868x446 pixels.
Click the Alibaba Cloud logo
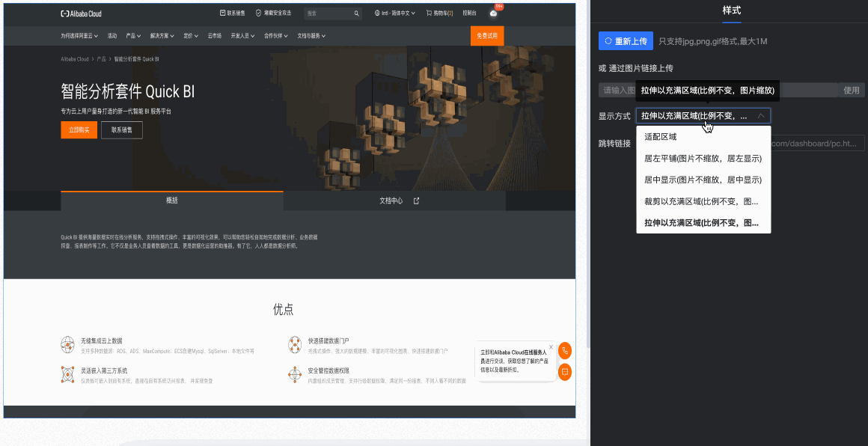click(x=81, y=13)
